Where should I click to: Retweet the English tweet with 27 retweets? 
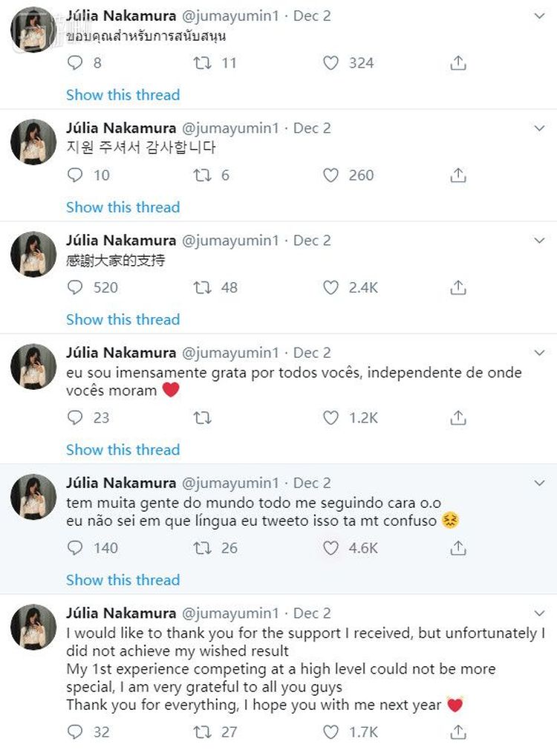pos(201,732)
